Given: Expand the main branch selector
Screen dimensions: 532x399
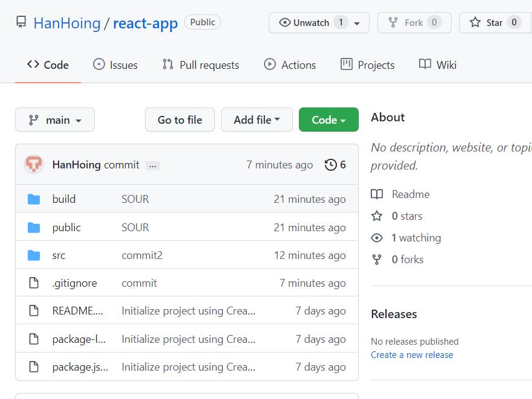Looking at the screenshot, I should tap(55, 120).
